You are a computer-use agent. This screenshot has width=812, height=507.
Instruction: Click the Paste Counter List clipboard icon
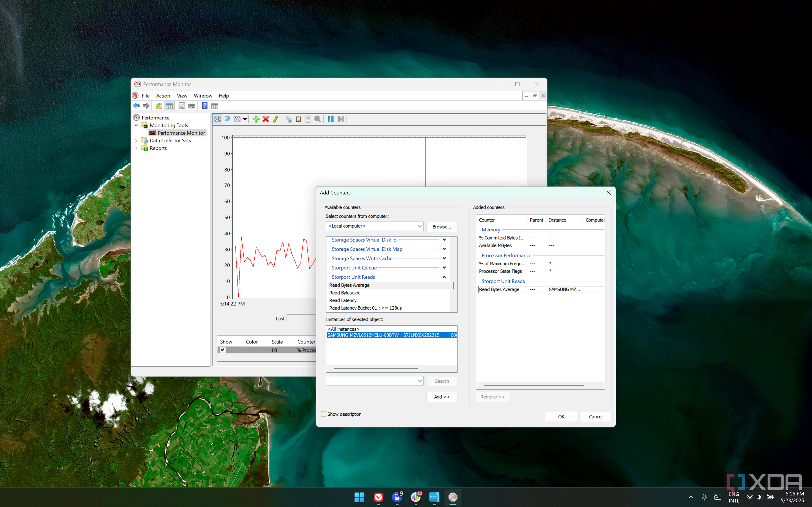point(298,119)
